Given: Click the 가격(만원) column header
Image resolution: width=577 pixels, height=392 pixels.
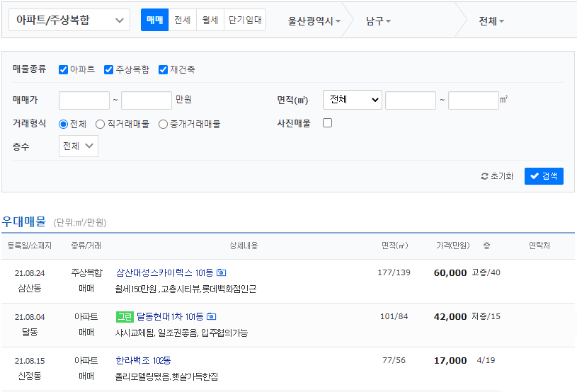Looking at the screenshot, I should coord(453,246).
